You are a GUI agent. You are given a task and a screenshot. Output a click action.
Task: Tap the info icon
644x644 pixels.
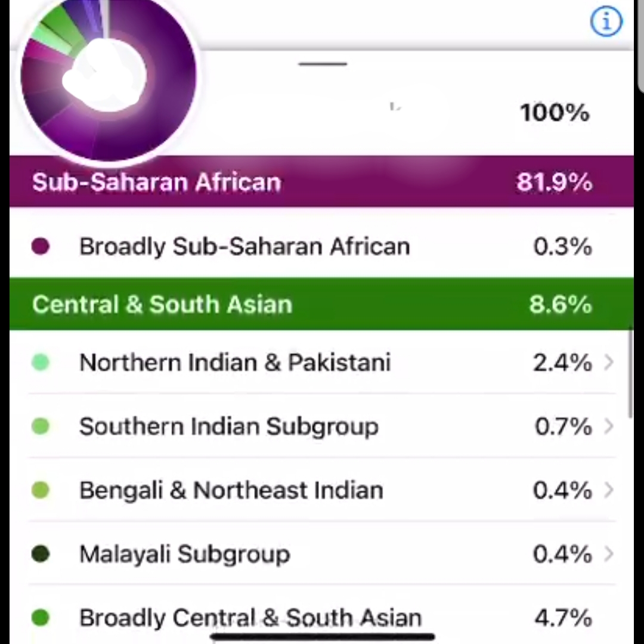click(606, 21)
